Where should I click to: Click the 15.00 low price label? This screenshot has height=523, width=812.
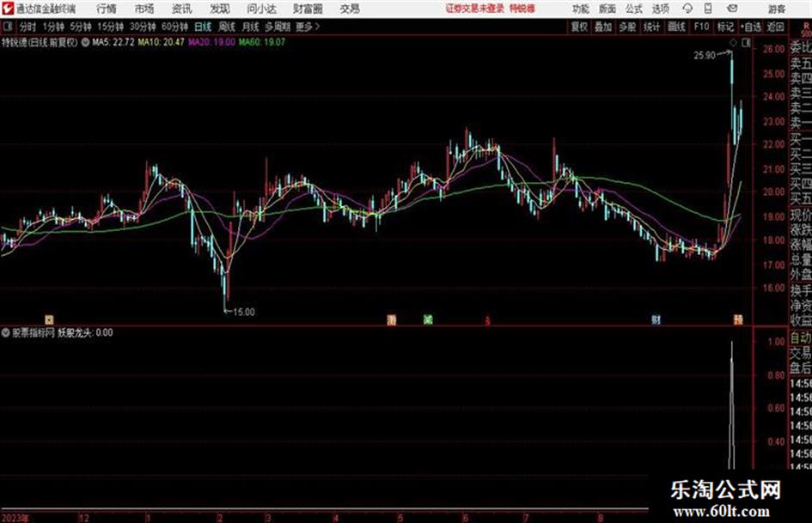[x=244, y=313]
